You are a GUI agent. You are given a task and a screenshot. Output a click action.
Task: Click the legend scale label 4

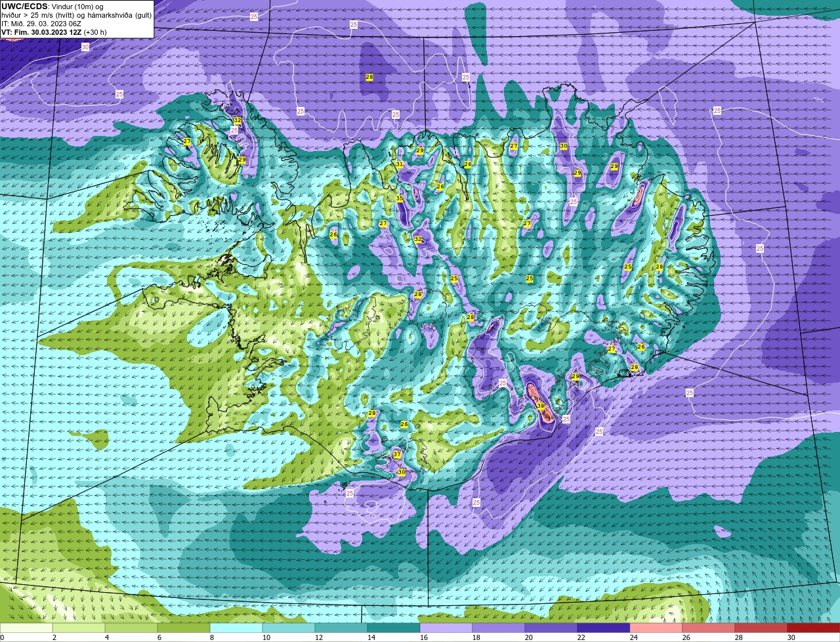click(x=107, y=637)
